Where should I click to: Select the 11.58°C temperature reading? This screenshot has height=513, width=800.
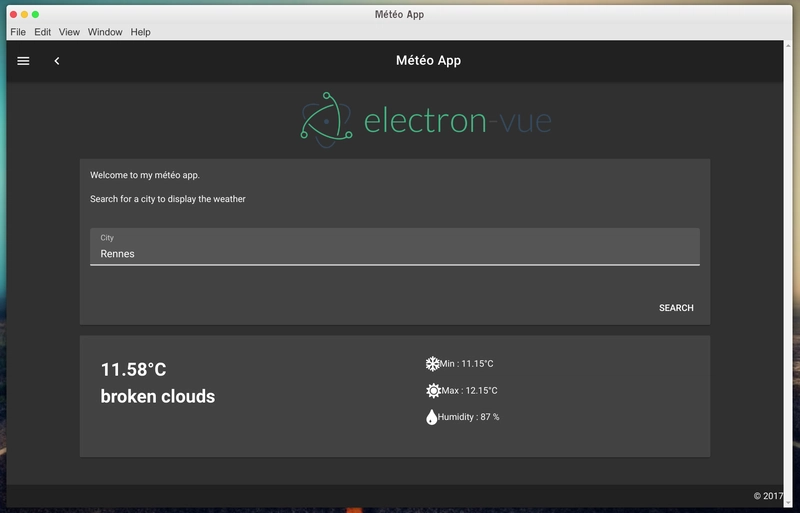point(133,370)
